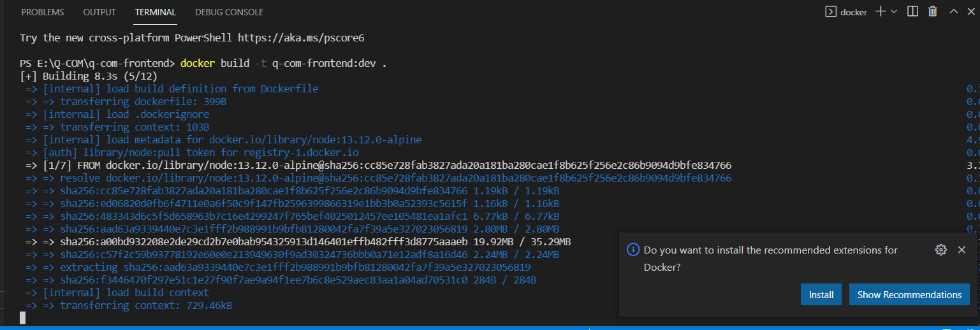Image resolution: width=980 pixels, height=330 pixels.
Task: Click the docker terminal shell icon
Action: (831, 11)
